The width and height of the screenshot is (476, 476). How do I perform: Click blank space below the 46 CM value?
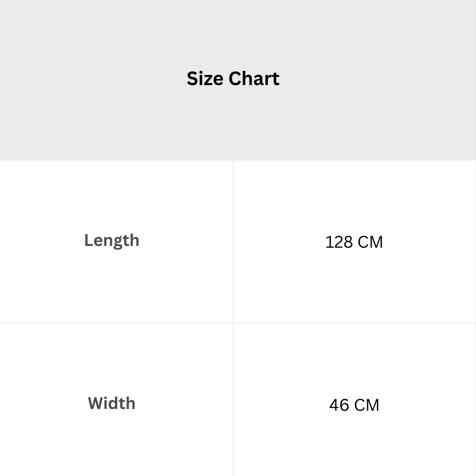[354, 445]
